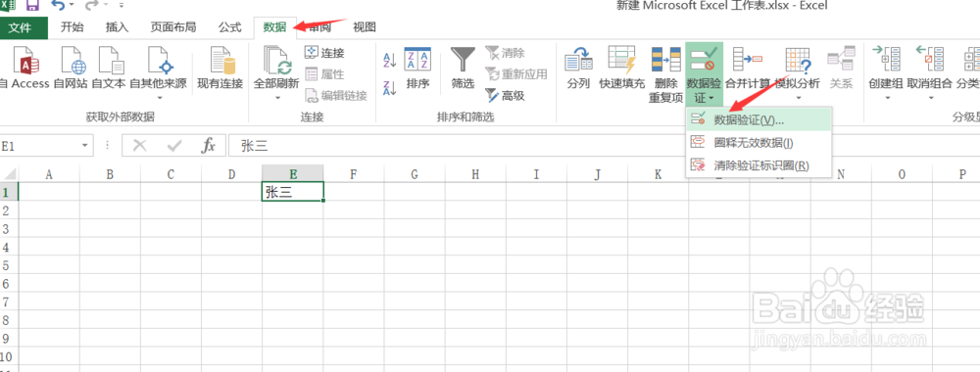Click the select-all corner of grid
Image resolution: width=980 pixels, height=372 pixels.
pyautogui.click(x=9, y=174)
